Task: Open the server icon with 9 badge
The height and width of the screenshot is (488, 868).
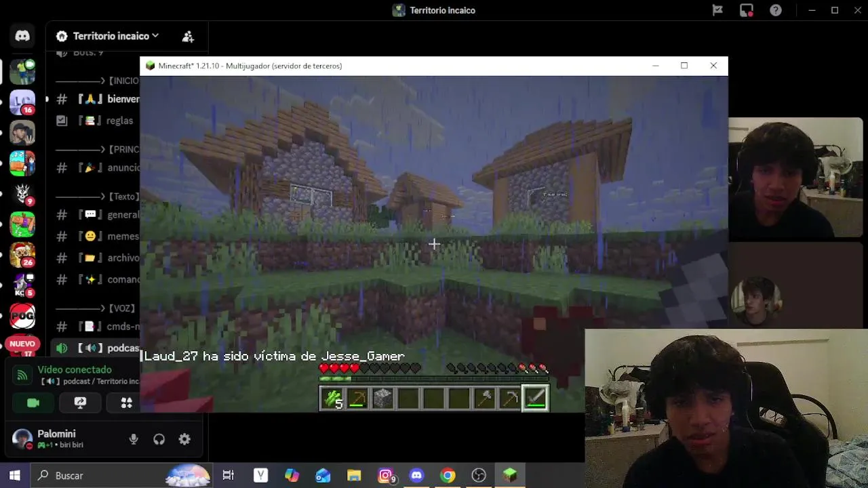Action: tap(22, 193)
